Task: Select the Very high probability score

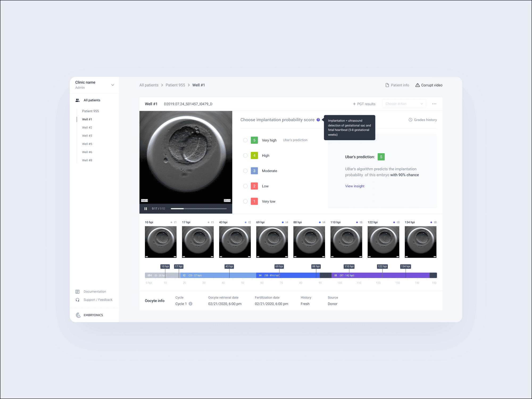Action: coord(245,140)
